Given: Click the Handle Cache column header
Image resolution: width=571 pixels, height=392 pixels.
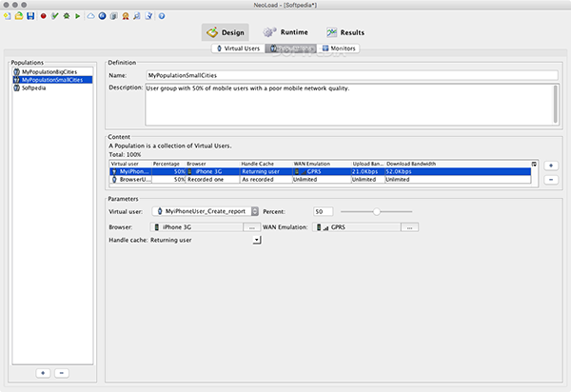Looking at the screenshot, I should coord(266,164).
